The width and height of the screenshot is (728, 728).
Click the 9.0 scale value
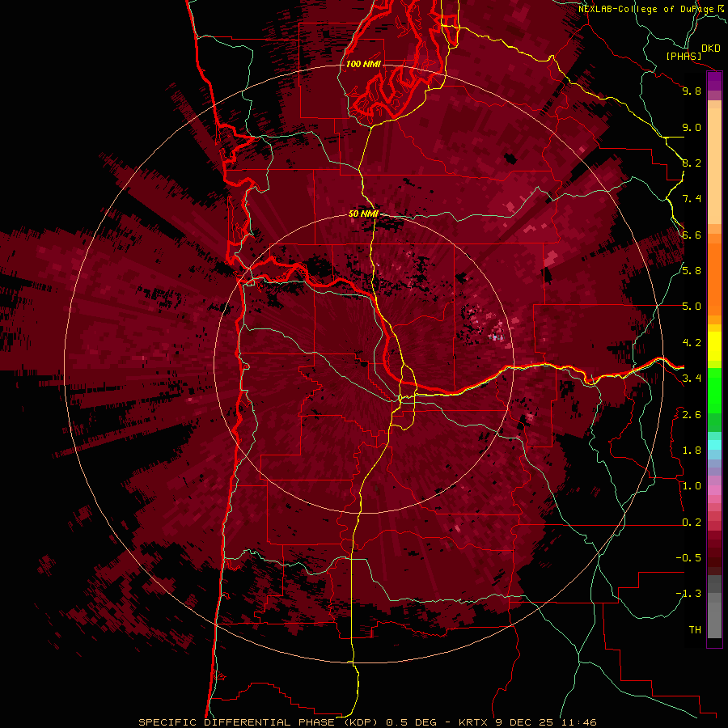692,127
